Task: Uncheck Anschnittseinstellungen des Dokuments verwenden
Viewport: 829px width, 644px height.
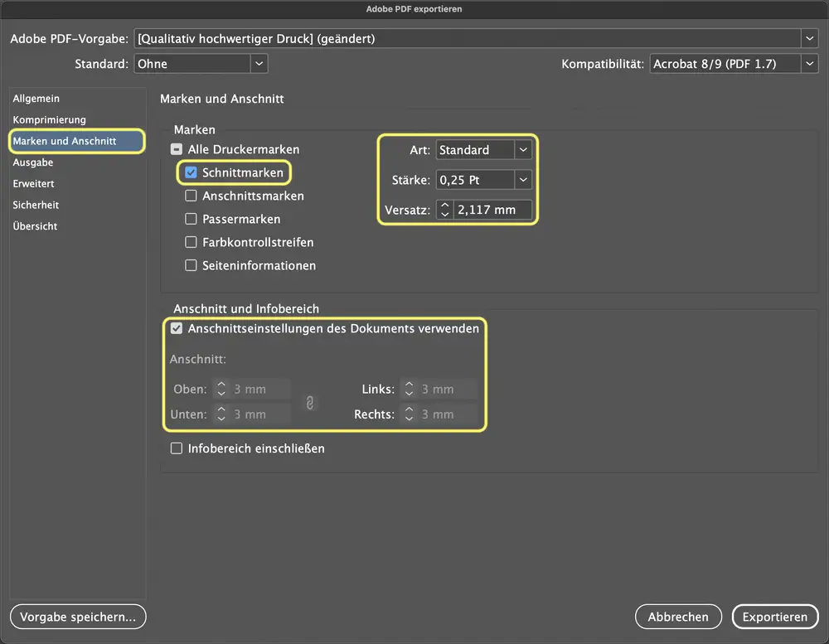Action: click(x=177, y=328)
